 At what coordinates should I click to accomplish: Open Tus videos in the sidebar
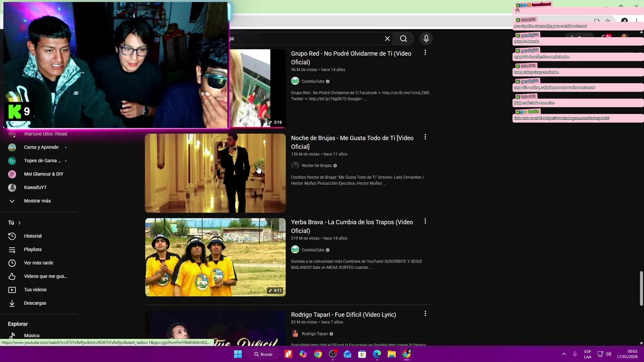(x=35, y=290)
